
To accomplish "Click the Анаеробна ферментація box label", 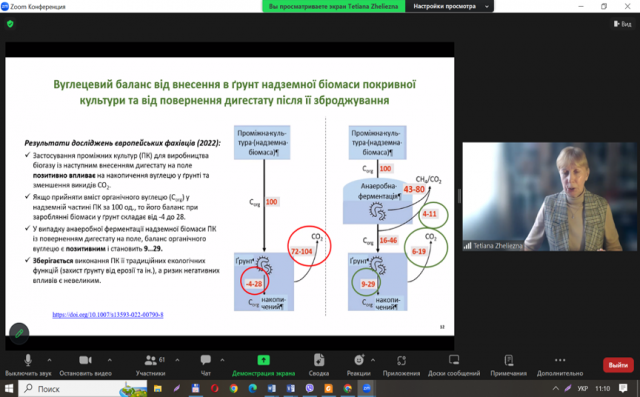I will click(379, 191).
